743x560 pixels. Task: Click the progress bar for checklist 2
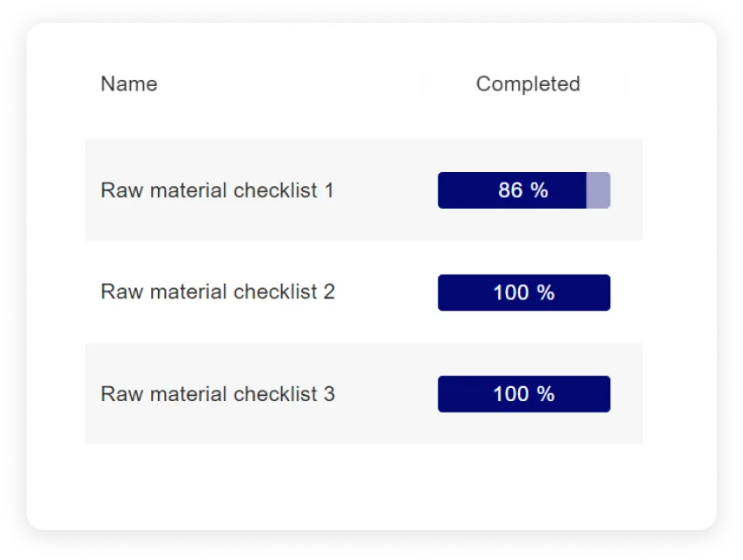click(x=523, y=291)
